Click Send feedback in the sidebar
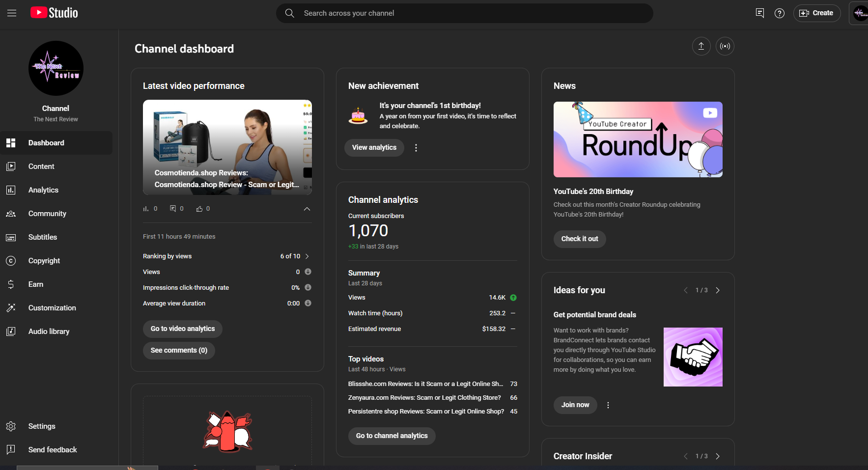The height and width of the screenshot is (470, 868). 56,450
